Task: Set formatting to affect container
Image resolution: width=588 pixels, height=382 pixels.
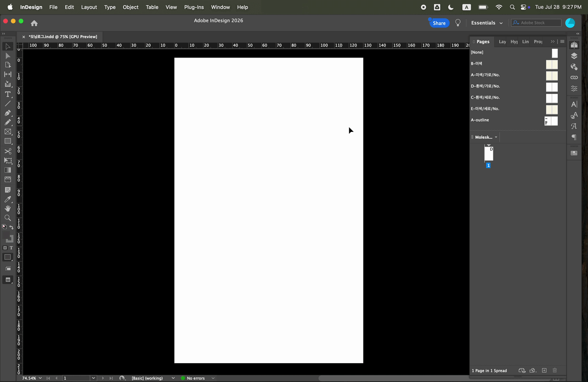Action: coord(5,248)
